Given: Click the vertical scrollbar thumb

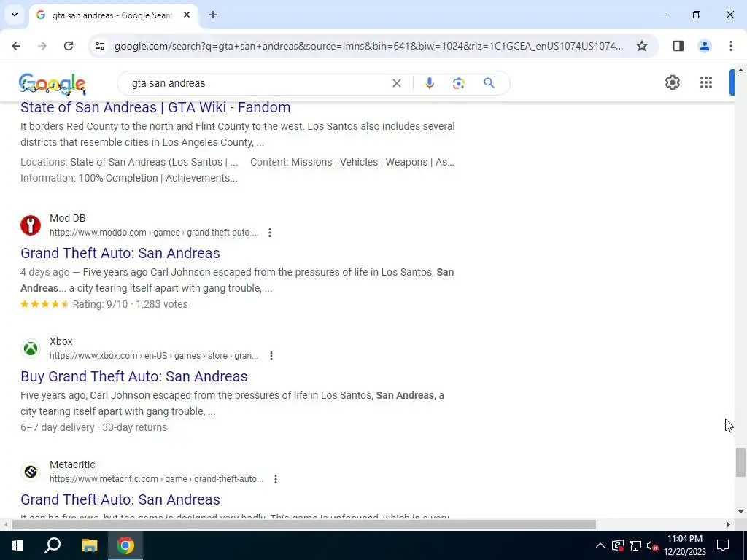Looking at the screenshot, I should (740, 462).
